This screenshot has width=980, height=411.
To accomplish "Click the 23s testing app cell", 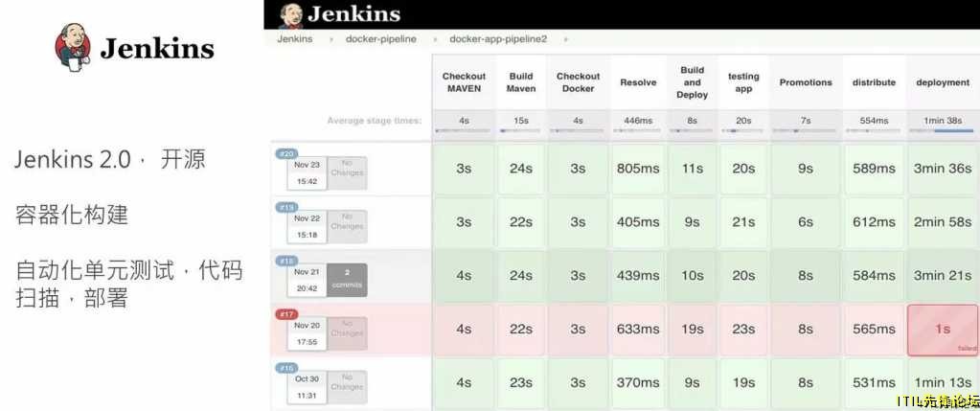I will (743, 330).
